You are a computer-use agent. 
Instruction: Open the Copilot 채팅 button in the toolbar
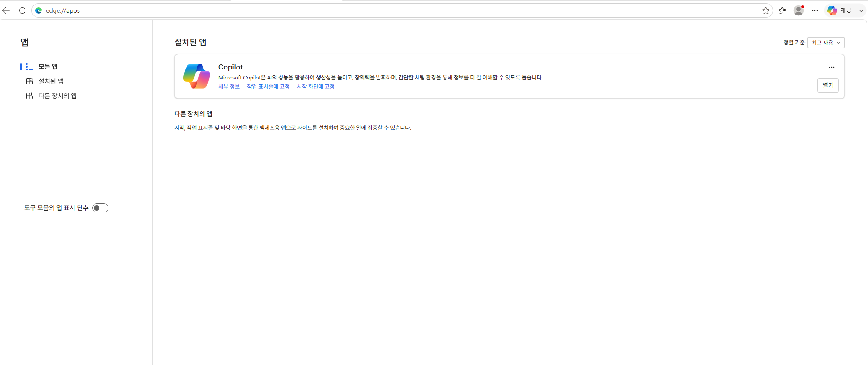pos(839,10)
